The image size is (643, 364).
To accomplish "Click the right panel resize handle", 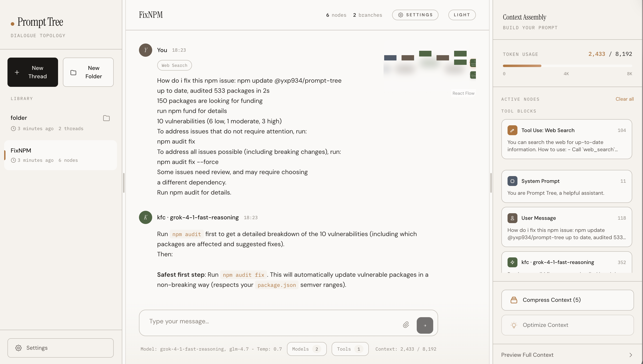I will 491,183.
